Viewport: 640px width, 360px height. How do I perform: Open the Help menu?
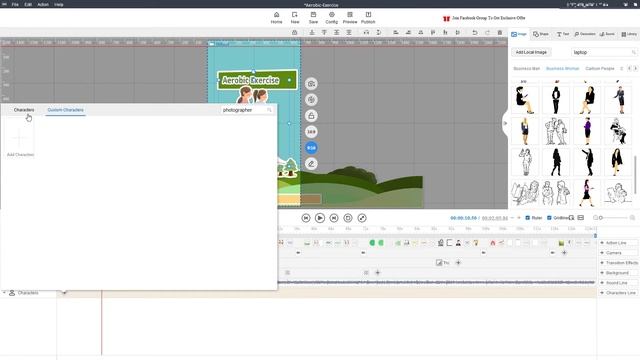click(x=59, y=4)
